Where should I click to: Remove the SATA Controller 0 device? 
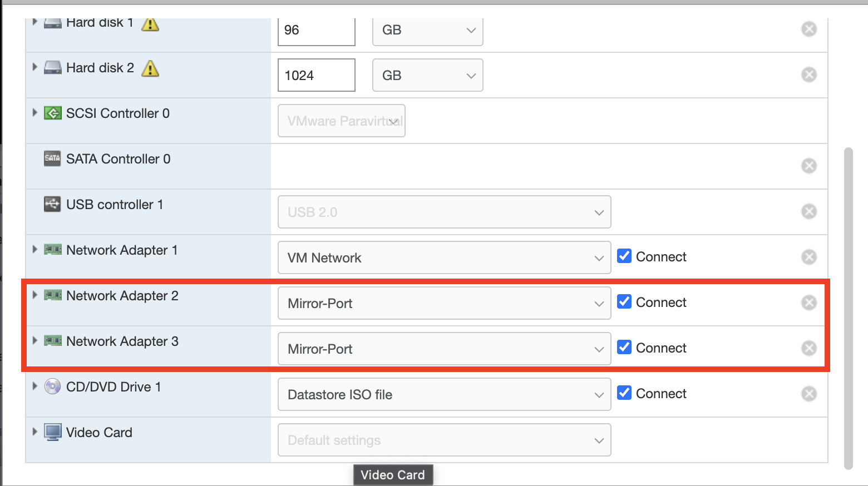(809, 166)
